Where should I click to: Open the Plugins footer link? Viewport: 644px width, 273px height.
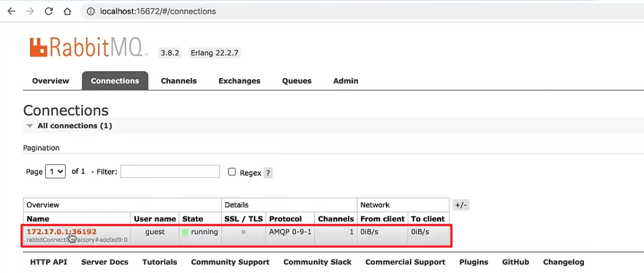pos(473,262)
